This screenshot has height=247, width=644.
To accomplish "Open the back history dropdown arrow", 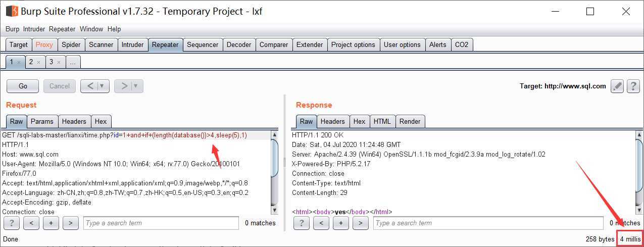I will [103, 86].
